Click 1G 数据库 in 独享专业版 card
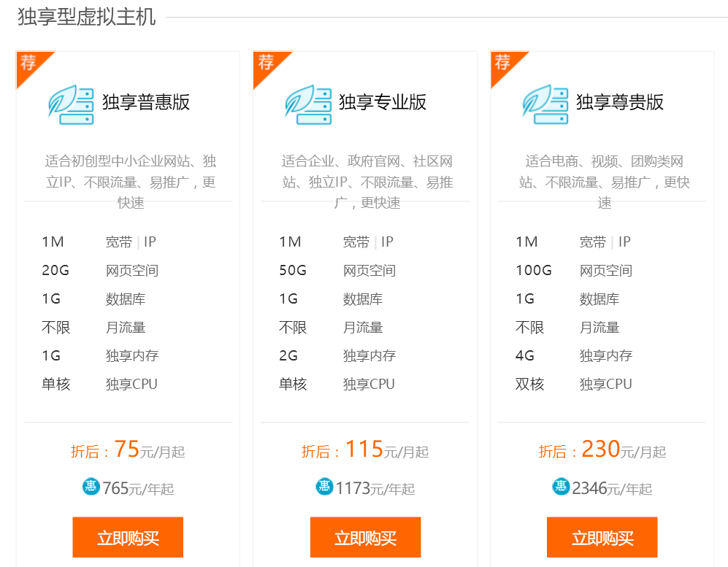 [x=331, y=299]
